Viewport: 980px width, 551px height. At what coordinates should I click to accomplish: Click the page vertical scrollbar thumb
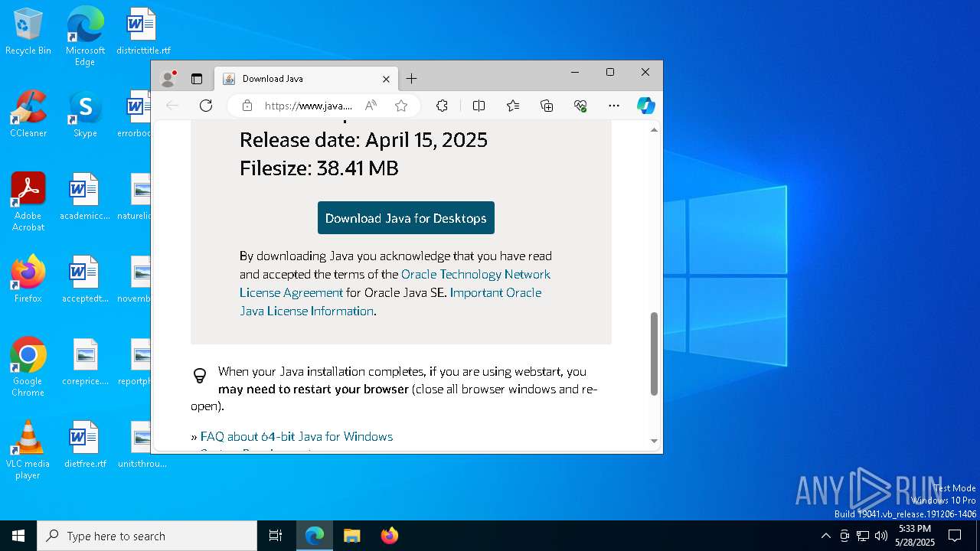coord(654,354)
